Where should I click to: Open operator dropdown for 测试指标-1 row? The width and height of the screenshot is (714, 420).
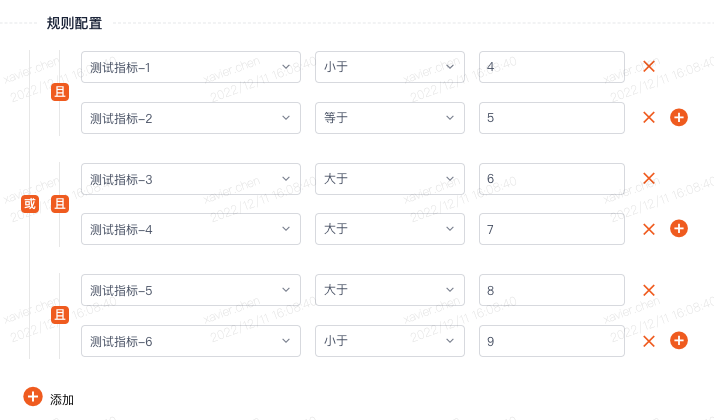pyautogui.click(x=390, y=67)
